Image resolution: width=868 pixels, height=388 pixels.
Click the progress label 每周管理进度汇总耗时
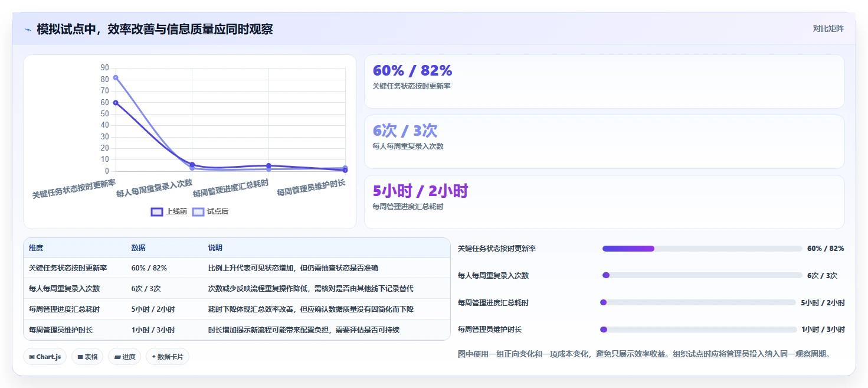(493, 303)
